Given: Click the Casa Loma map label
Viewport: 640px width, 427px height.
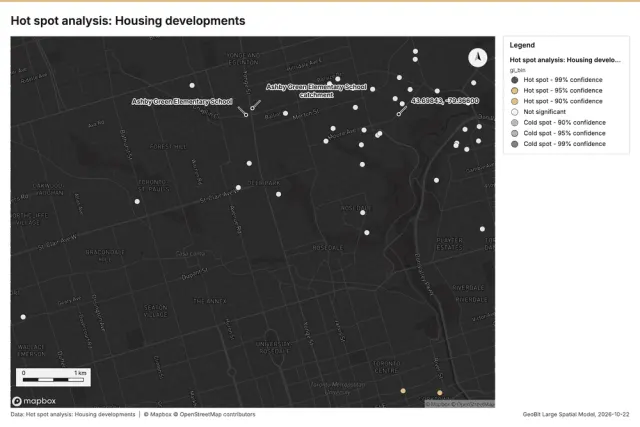Looking at the screenshot, I should [x=190, y=254].
